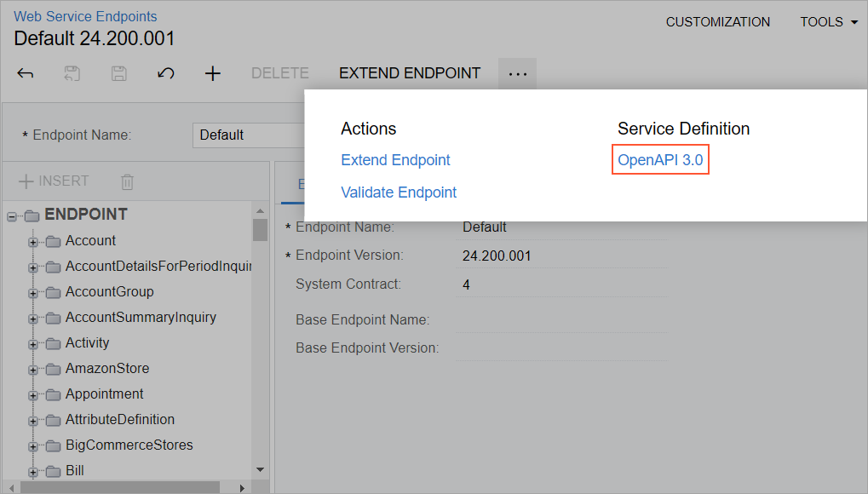Open the Web Service Endpoints breadcrumb link
The height and width of the screenshot is (494, 868).
pyautogui.click(x=85, y=16)
